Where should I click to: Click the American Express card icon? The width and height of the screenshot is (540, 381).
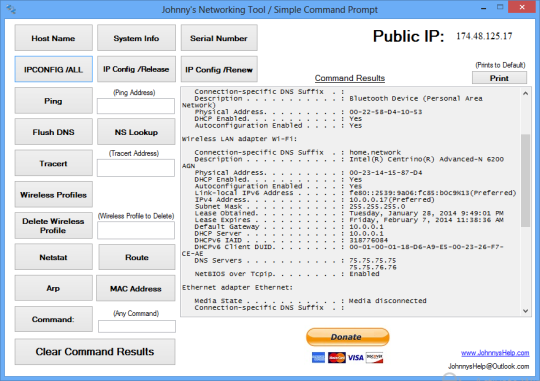click(318, 358)
